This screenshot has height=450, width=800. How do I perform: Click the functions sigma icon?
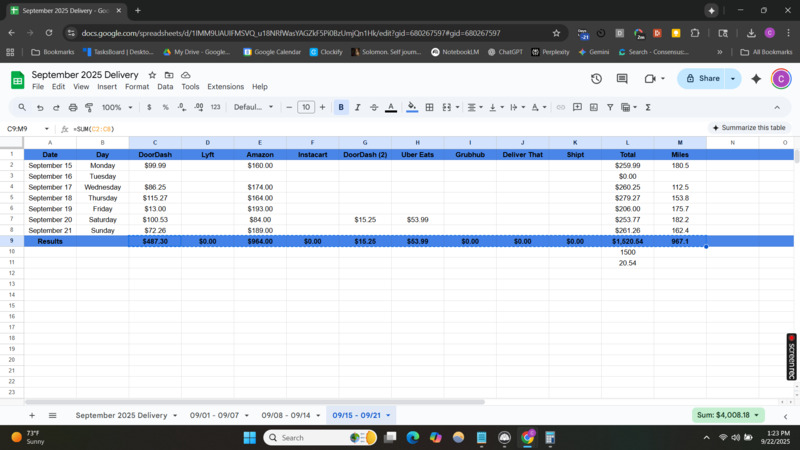(x=648, y=107)
